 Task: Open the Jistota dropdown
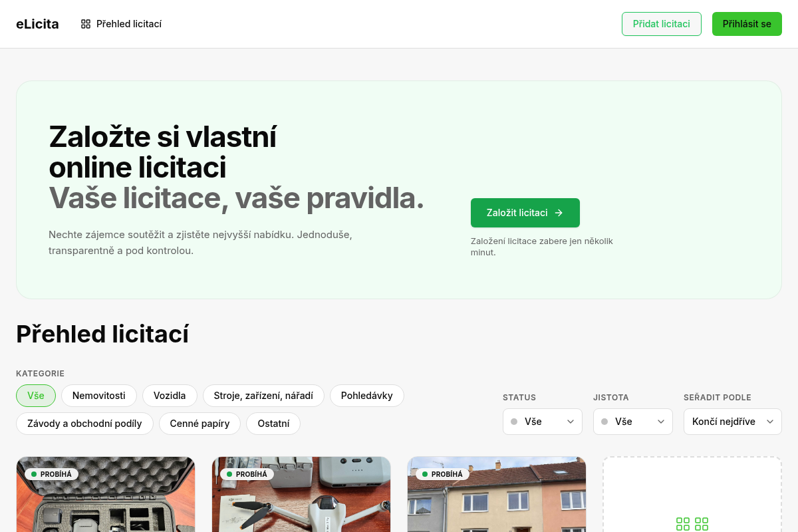click(x=633, y=422)
